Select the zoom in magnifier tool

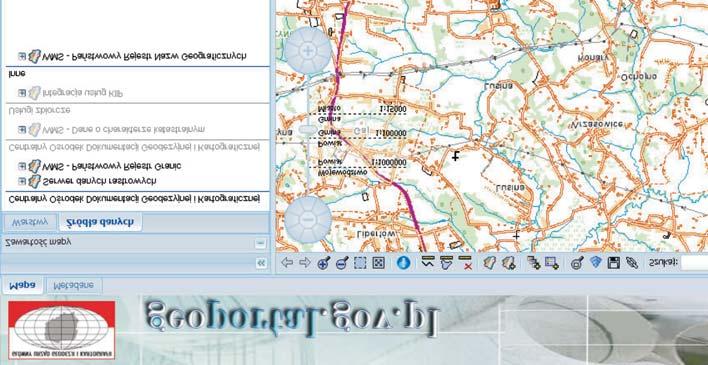point(324,263)
